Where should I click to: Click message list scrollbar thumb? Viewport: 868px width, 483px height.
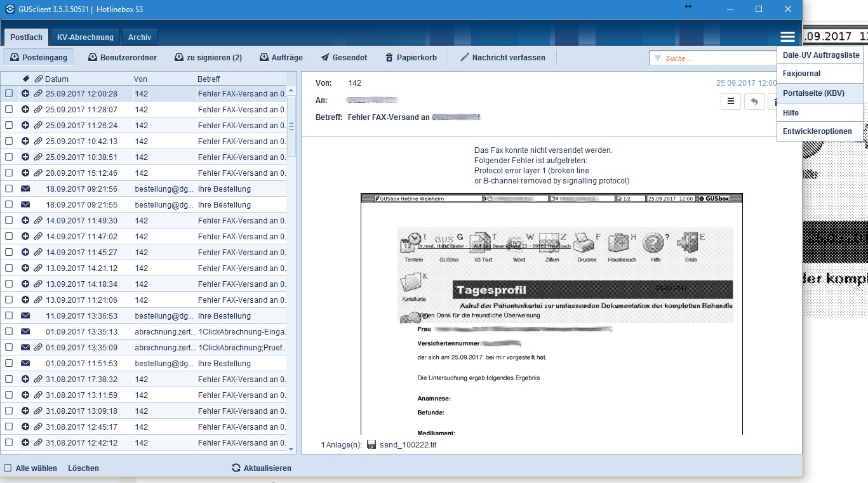tap(291, 126)
